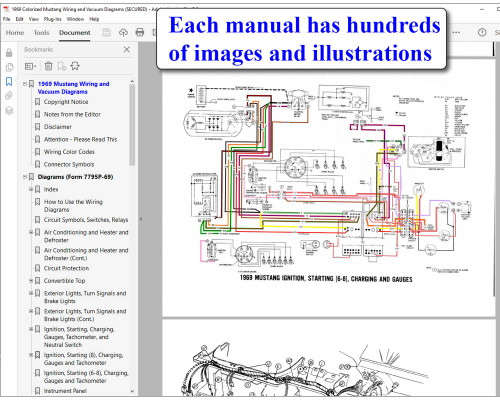The image size is (500, 400).
Task: Open the Page Thumbnails sidebar panel
Action: (x=9, y=67)
